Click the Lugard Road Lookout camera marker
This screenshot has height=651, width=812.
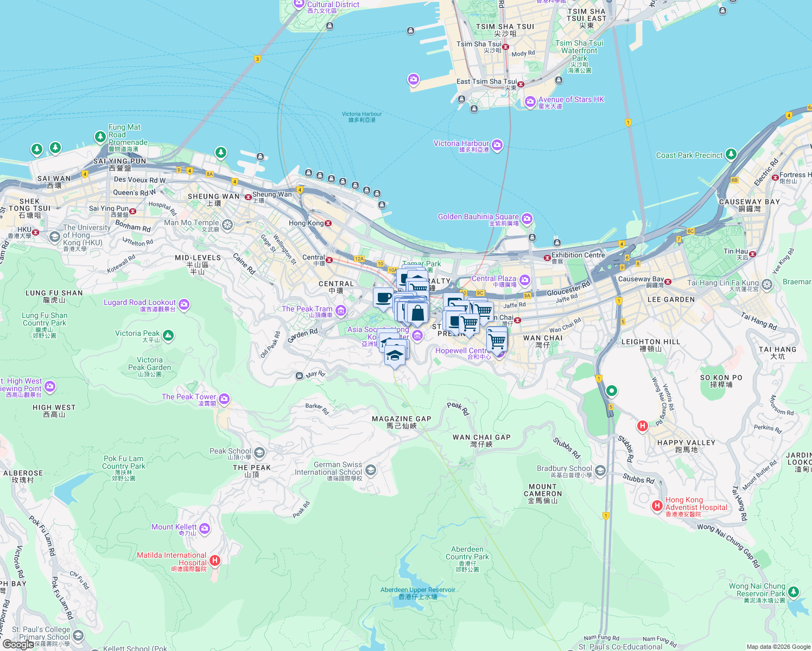point(183,306)
